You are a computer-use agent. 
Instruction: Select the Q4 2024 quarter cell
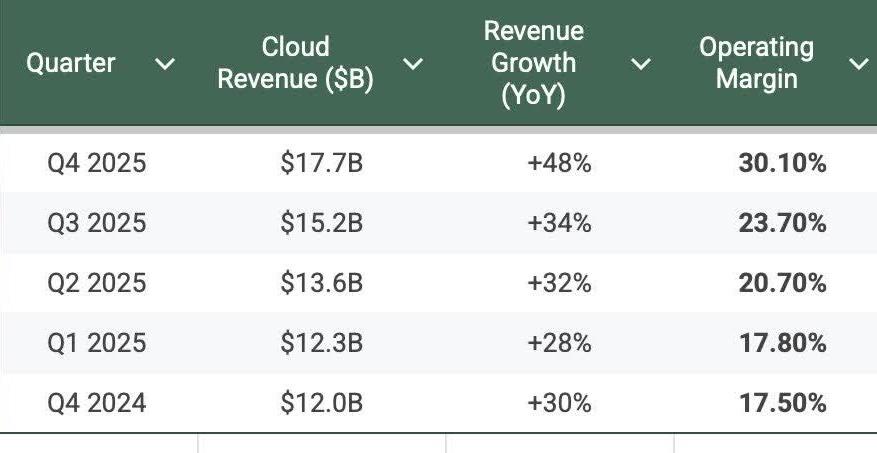(97, 403)
